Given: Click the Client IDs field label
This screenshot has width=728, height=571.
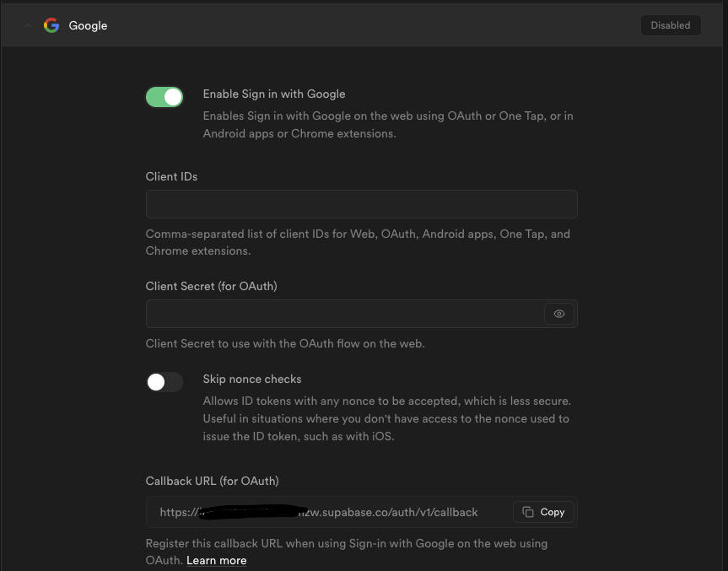Looking at the screenshot, I should 171,176.
